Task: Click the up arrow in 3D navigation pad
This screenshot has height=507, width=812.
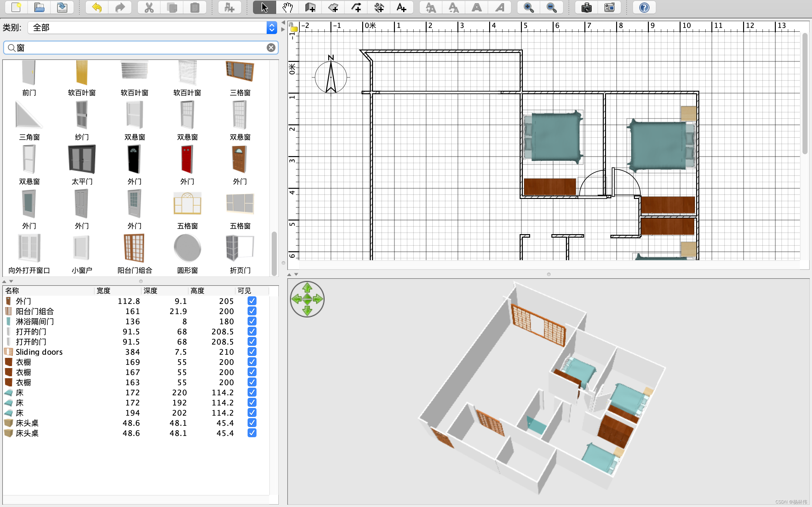Action: point(307,288)
